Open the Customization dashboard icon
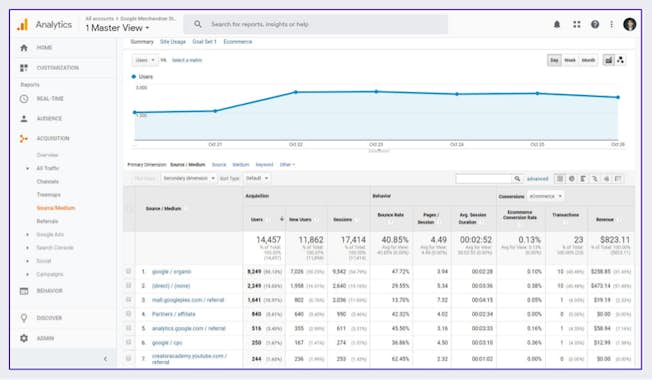This screenshot has height=380, width=652. tap(24, 68)
